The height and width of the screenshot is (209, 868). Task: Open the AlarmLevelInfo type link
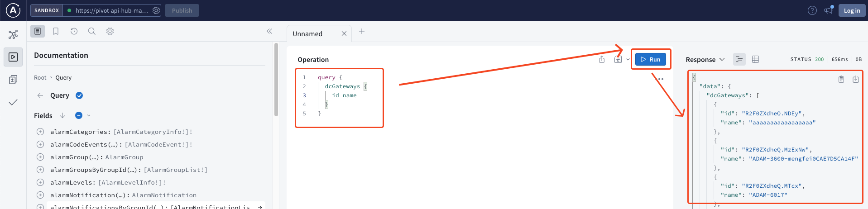pyautogui.click(x=132, y=182)
